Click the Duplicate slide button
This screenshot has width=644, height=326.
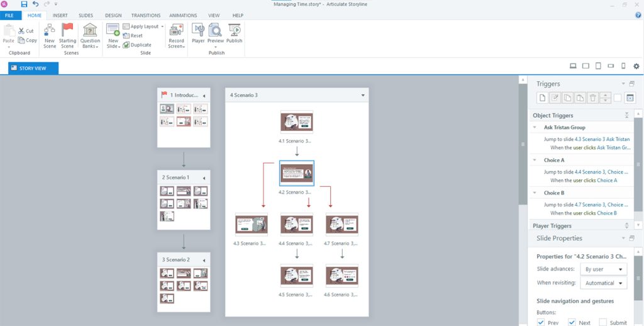137,45
